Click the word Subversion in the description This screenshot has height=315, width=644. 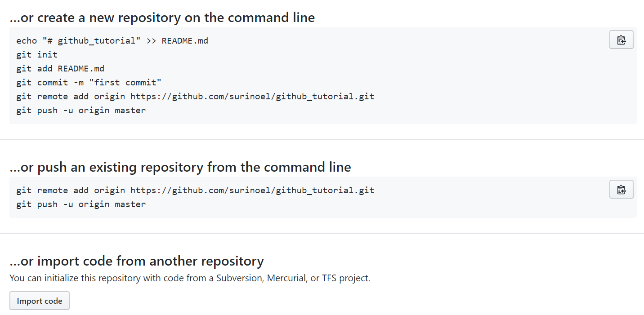click(239, 278)
